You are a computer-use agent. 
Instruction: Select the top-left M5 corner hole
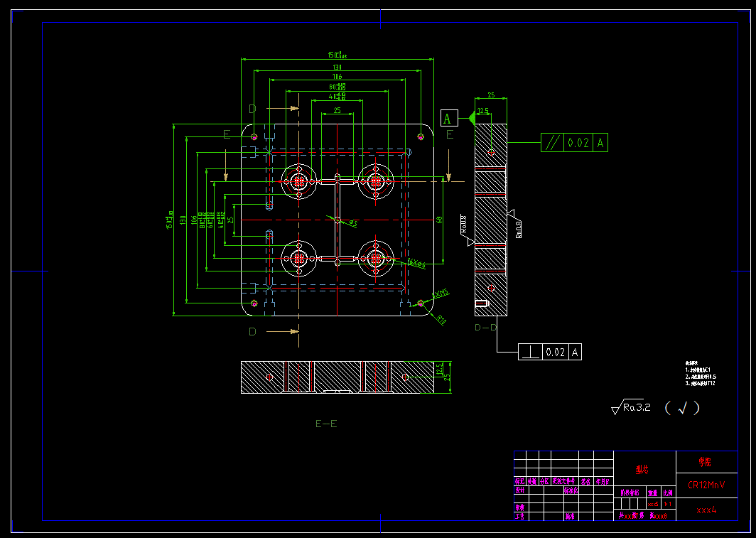tap(254, 137)
